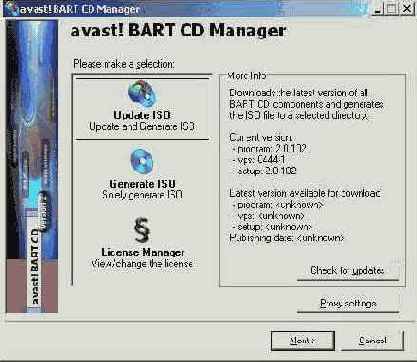
Task: Close the window with the X button
Action: pyautogui.click(x=406, y=9)
